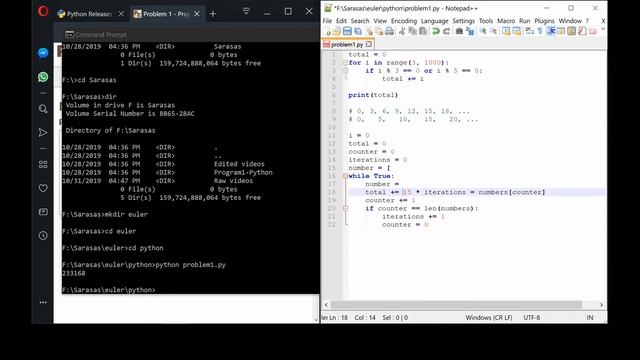Open the Tools menu in Notepad++
This screenshot has width=640, height=360.
[x=486, y=21]
